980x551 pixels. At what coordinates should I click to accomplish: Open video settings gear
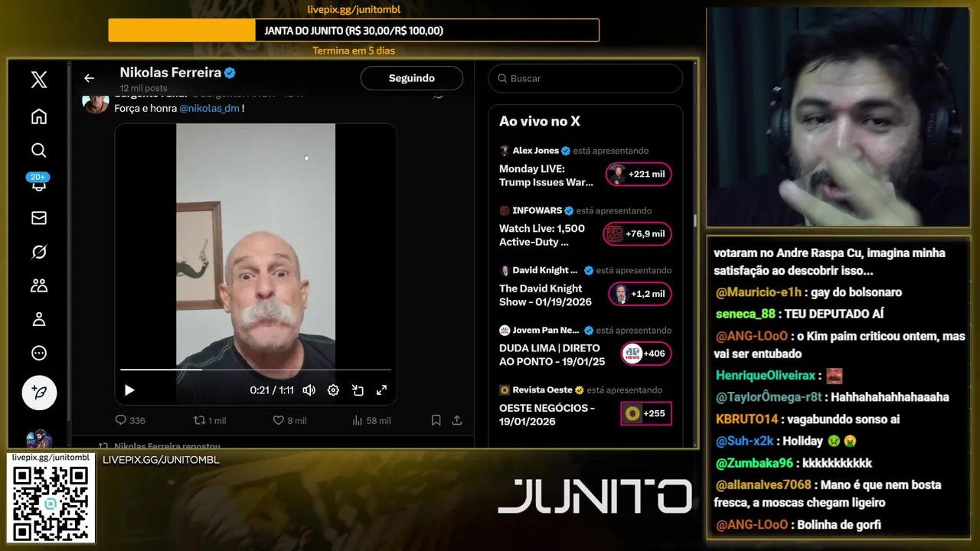point(333,390)
